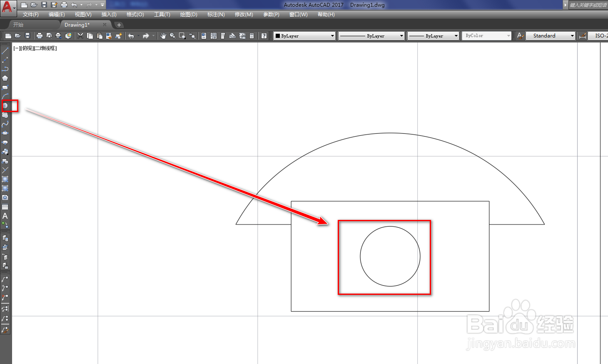
Task: Add a new drawing tab with plus
Action: (x=119, y=25)
